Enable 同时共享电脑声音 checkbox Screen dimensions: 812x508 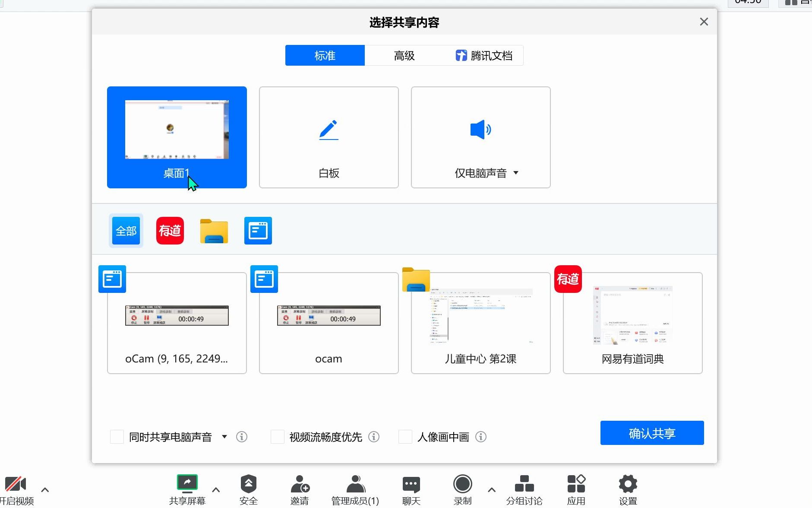coord(117,437)
